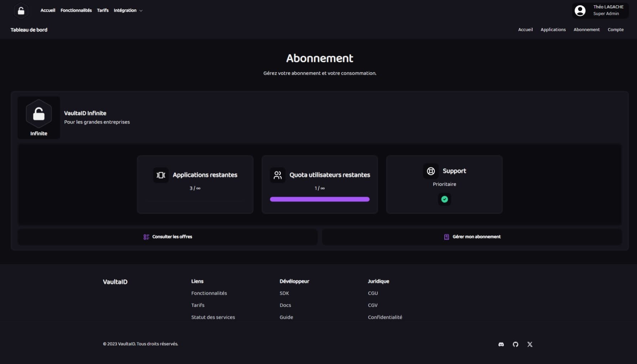The image size is (637, 364).
Task: Open Statut des services link
Action: point(213,317)
